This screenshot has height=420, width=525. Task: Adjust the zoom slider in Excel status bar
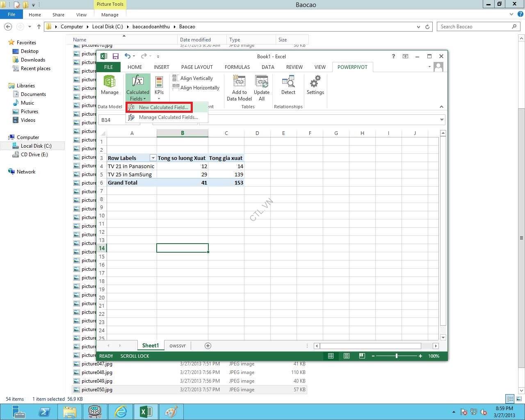pos(397,356)
